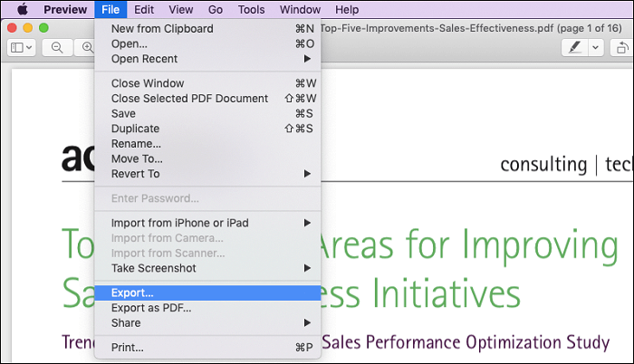
Task: Open the Tools menu in menu bar
Action: tap(251, 10)
